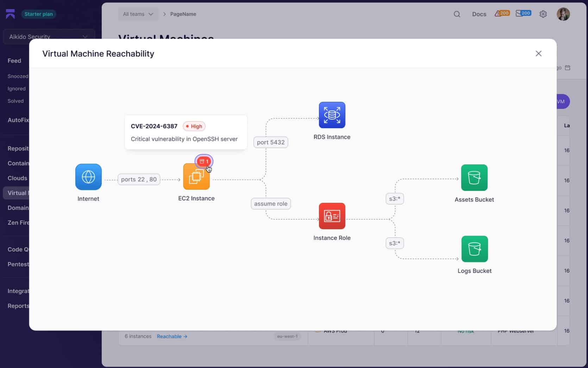Expand the All teams dropdown

(138, 14)
